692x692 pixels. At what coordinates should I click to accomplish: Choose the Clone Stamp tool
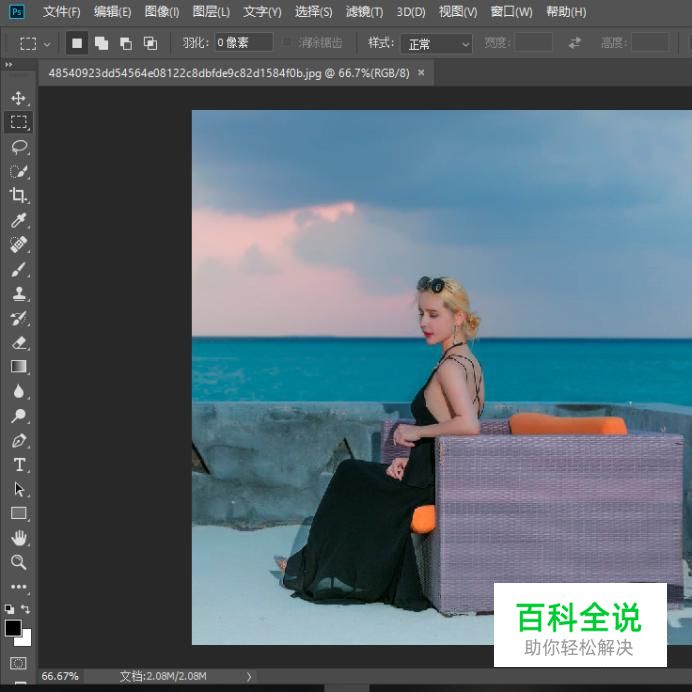tap(18, 294)
